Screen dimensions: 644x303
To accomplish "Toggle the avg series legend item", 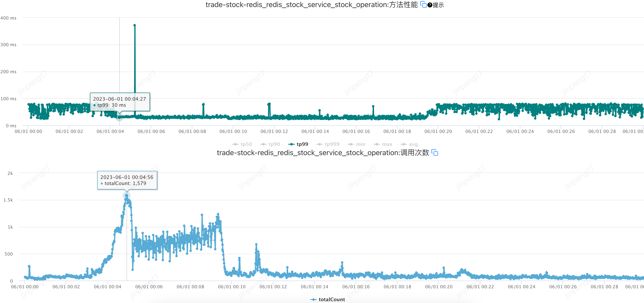I will (x=413, y=144).
